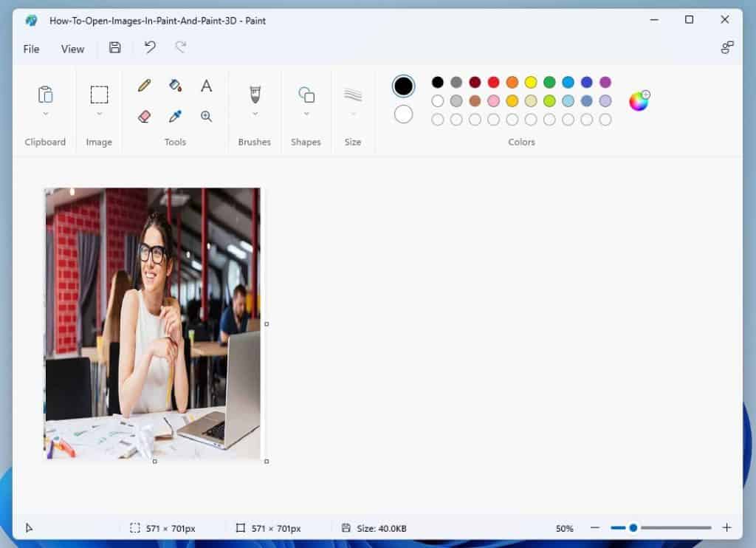
Task: Click the zoom in plus button
Action: click(727, 528)
